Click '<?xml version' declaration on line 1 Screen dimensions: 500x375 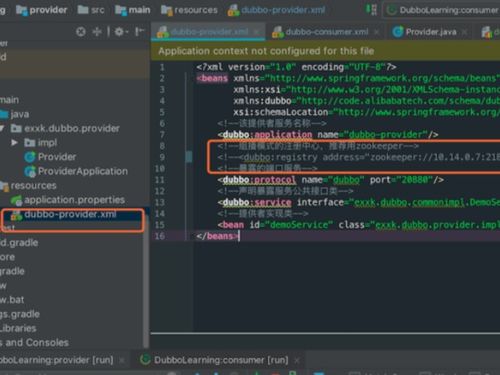pyautogui.click(x=231, y=67)
